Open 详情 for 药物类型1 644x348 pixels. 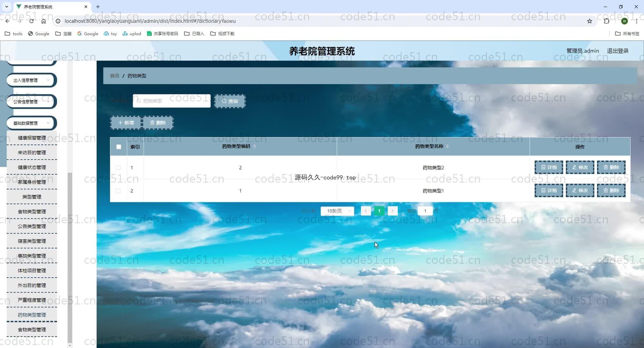tap(549, 190)
